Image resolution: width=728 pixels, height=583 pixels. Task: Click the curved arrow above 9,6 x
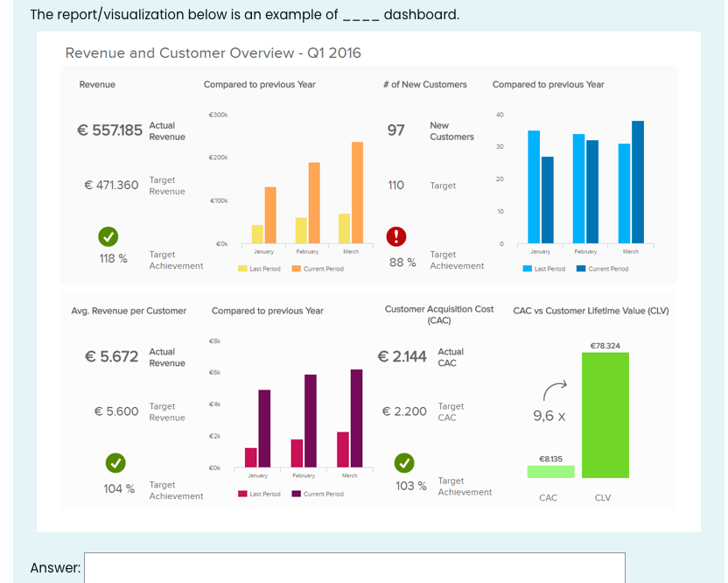tap(555, 390)
